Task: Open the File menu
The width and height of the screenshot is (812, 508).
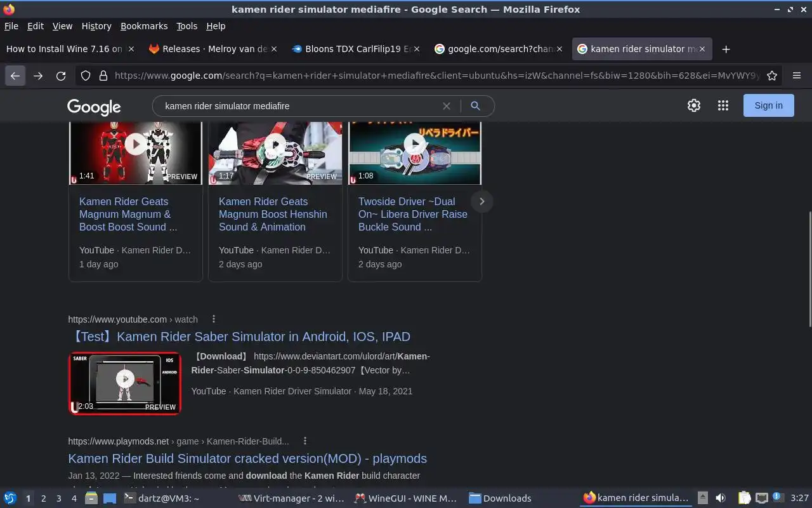Action: click(x=11, y=26)
